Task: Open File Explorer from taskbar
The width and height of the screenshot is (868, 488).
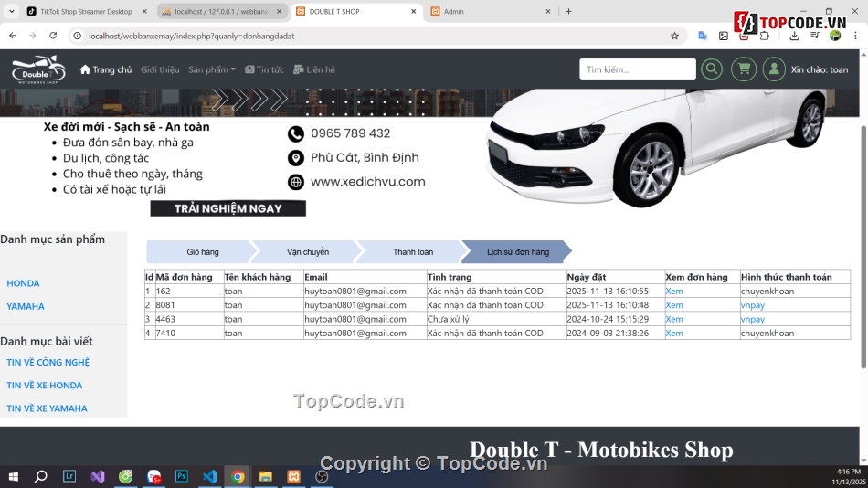Action: tap(266, 476)
